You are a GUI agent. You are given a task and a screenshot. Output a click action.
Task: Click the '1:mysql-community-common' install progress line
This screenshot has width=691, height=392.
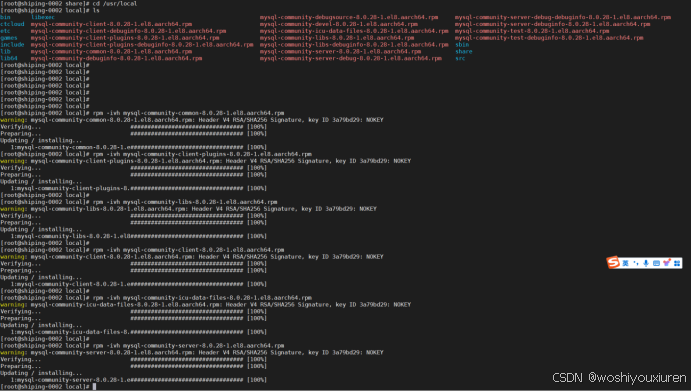(x=139, y=147)
